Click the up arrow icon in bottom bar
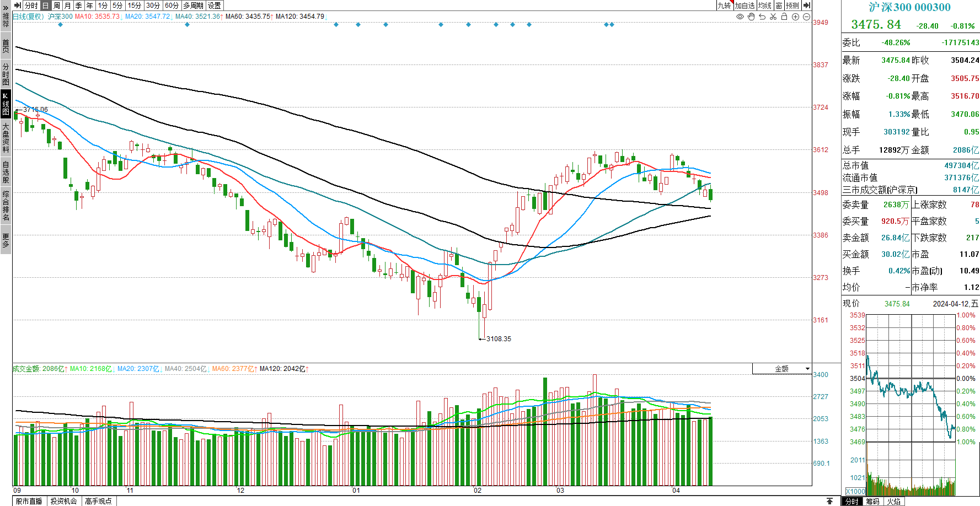 click(829, 501)
